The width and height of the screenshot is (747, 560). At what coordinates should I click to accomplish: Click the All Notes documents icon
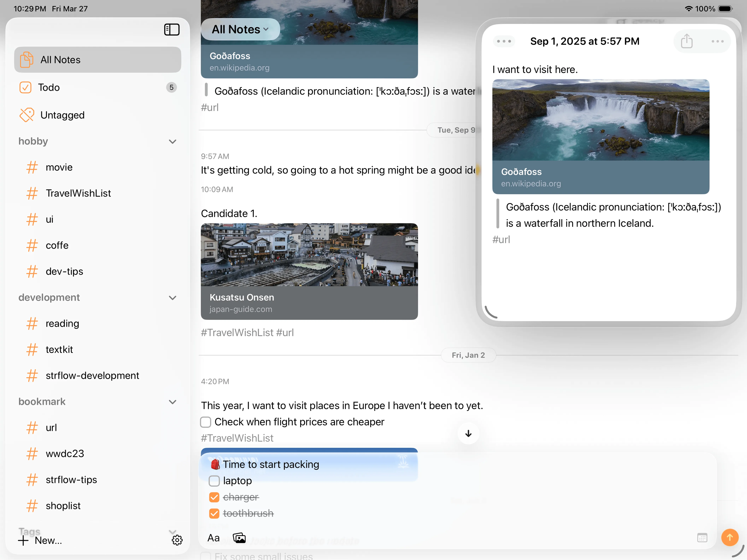27,60
